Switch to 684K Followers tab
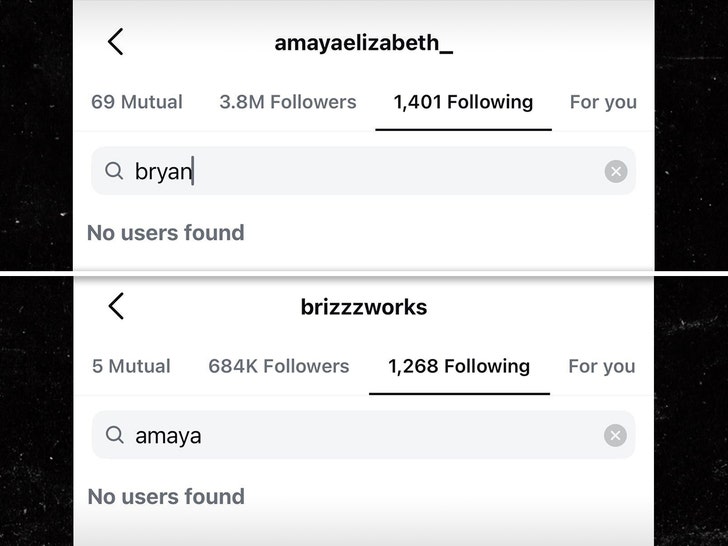The width and height of the screenshot is (728, 546). (x=279, y=366)
